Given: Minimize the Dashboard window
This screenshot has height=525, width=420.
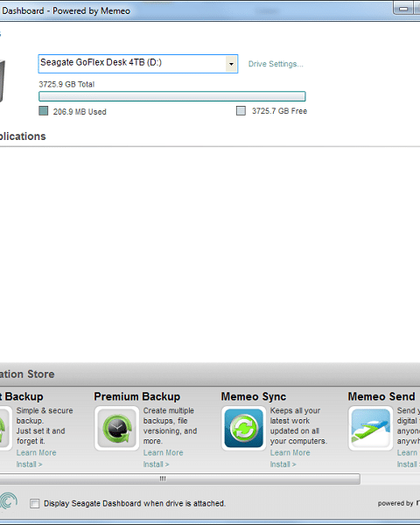Looking at the screenshot, I should [x=403, y=9].
